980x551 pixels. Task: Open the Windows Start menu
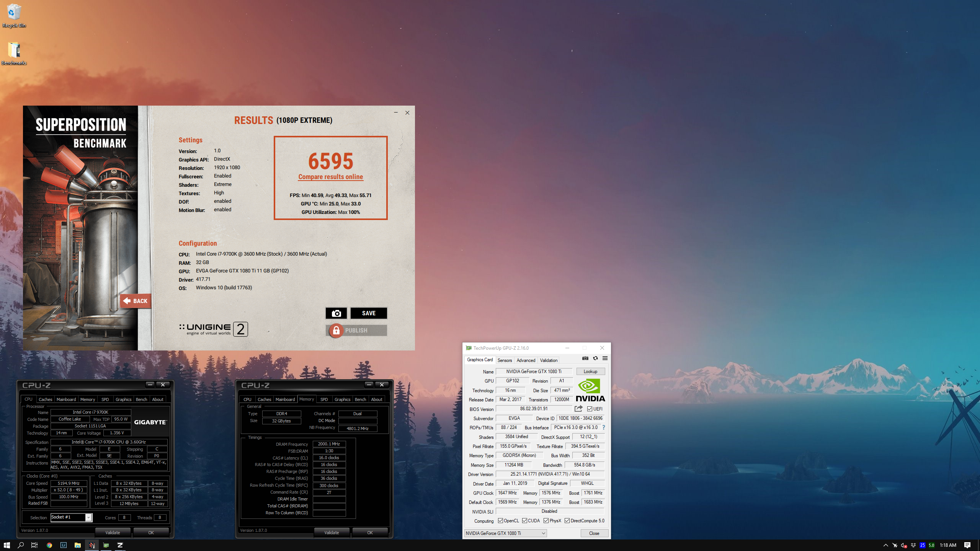tap(7, 545)
